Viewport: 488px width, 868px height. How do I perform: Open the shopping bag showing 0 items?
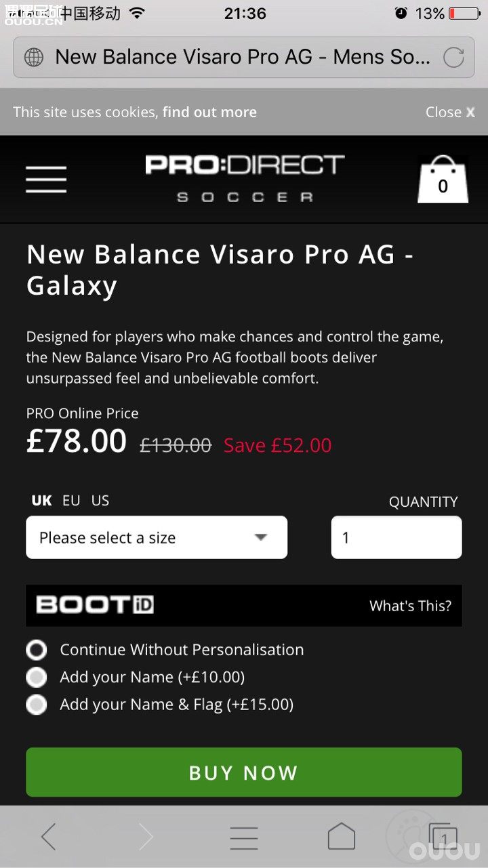point(443,179)
